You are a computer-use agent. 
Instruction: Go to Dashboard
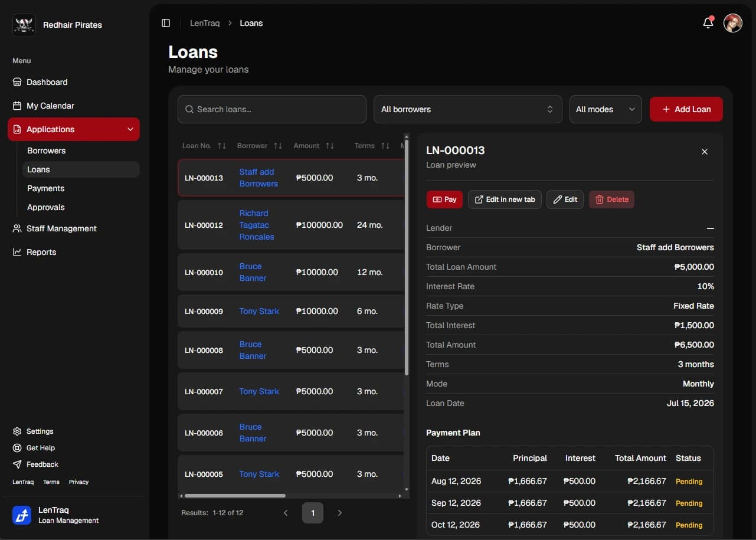74,82
